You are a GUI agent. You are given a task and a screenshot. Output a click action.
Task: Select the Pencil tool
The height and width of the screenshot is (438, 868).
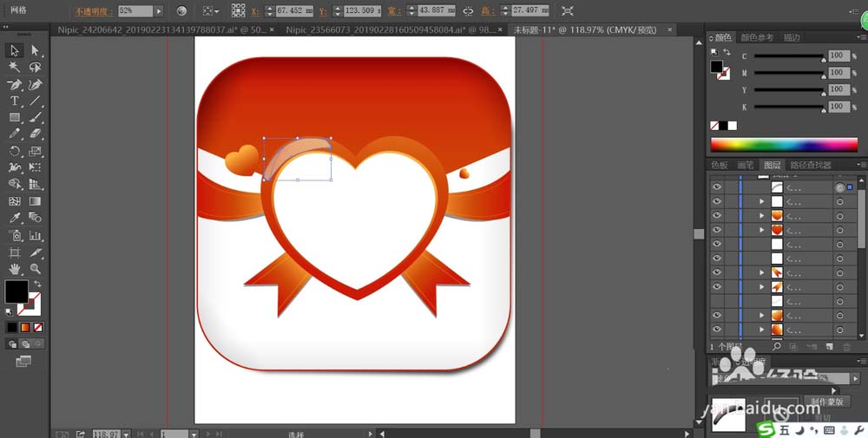click(x=15, y=134)
